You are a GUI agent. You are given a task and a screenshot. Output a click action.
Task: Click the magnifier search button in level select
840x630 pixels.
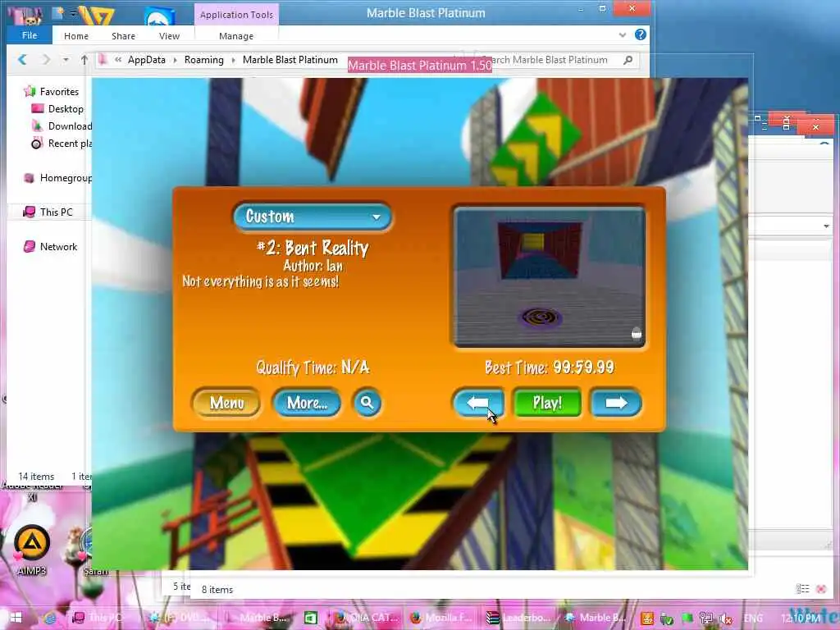[x=367, y=402]
